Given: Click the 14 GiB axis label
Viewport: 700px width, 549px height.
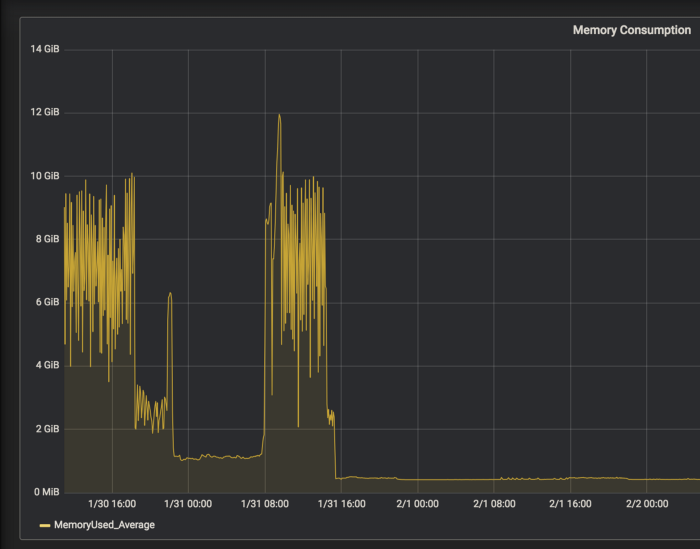Looking at the screenshot, I should tap(45, 49).
